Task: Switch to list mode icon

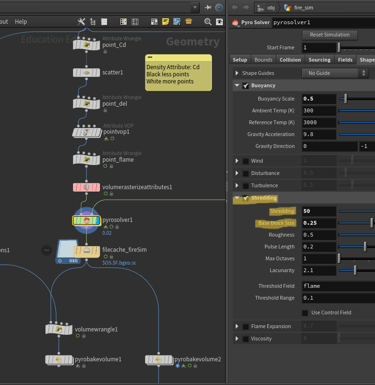Action: click(104, 22)
